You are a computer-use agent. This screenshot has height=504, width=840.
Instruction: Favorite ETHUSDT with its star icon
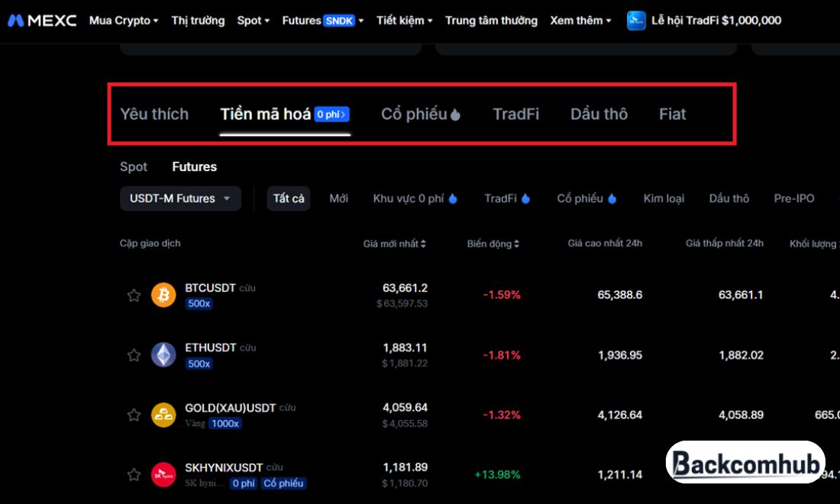pyautogui.click(x=134, y=355)
